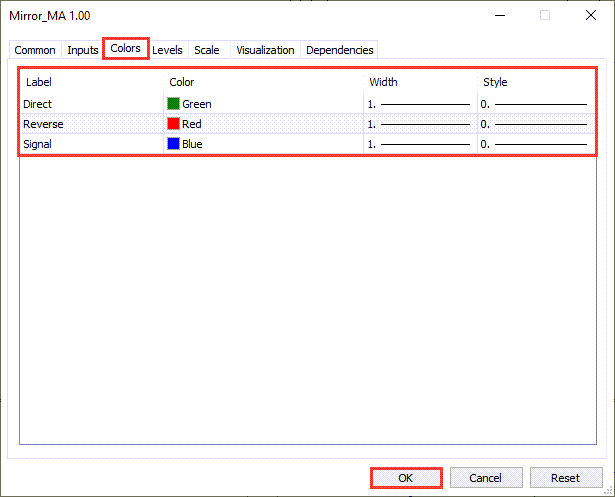
Task: Open the width dropdown for Signal line
Action: tap(418, 144)
